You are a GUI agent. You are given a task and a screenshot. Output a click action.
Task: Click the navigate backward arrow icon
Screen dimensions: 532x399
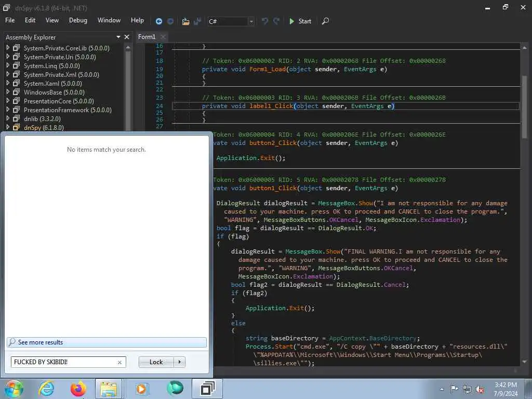click(159, 21)
